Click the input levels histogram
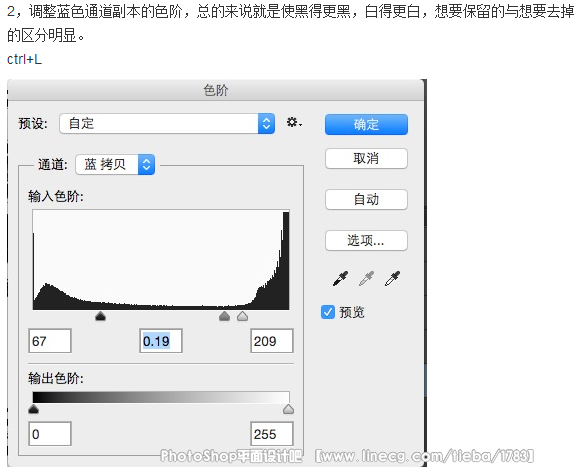Viewport: 584px width, 473px height. tap(161, 260)
